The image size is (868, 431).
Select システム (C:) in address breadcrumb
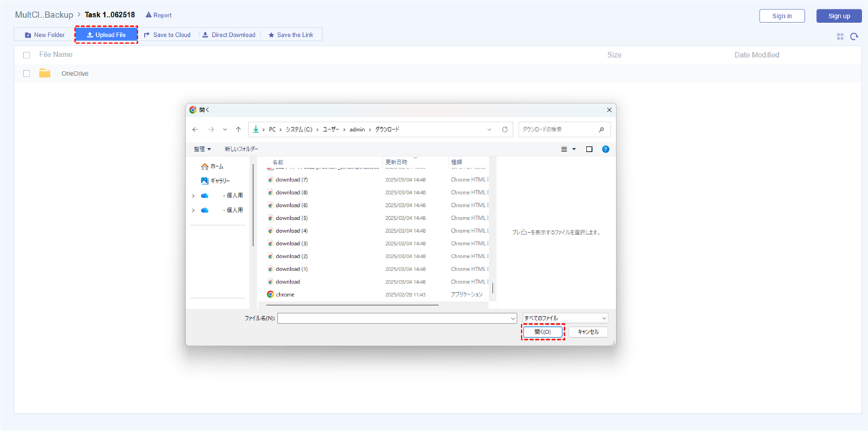tap(299, 129)
